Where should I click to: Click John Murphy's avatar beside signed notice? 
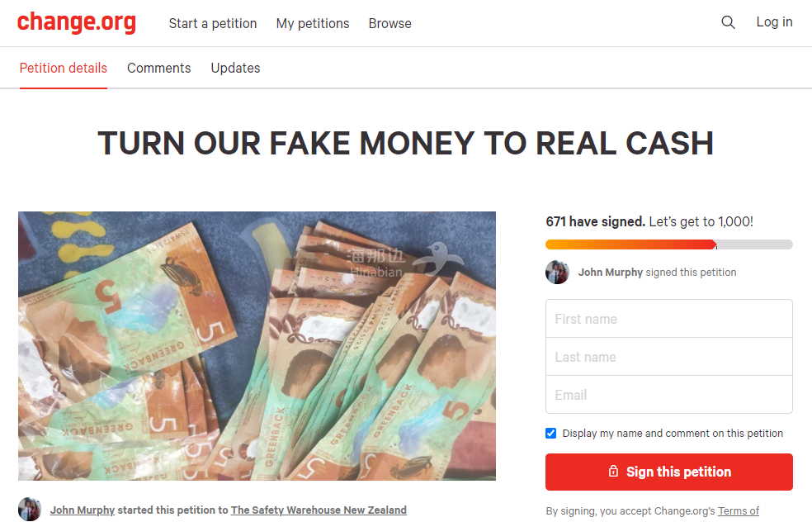coord(557,272)
